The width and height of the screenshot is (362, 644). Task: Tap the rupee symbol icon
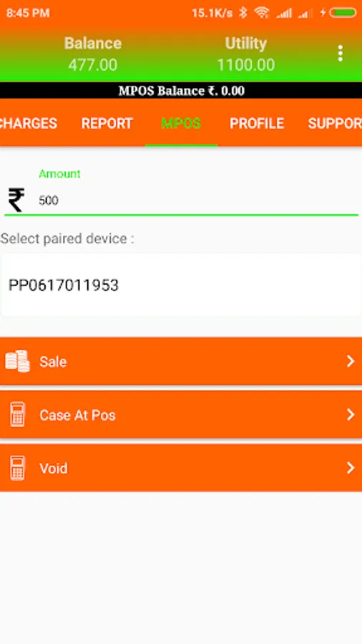16,200
